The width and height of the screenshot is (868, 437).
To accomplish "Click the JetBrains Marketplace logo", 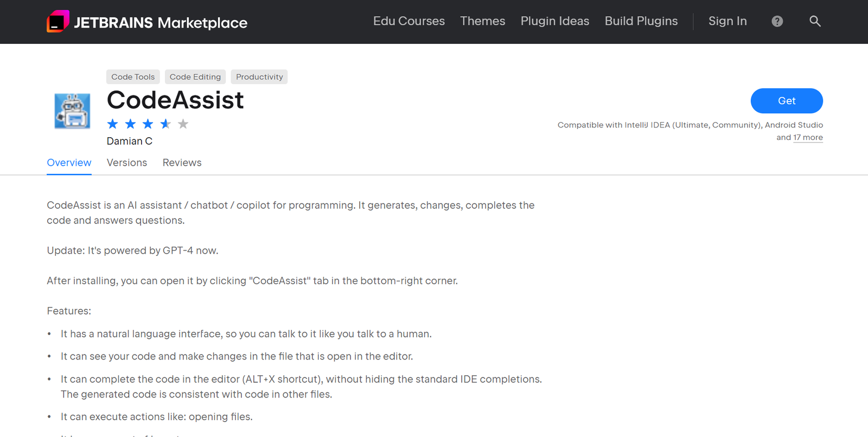I will (x=147, y=22).
